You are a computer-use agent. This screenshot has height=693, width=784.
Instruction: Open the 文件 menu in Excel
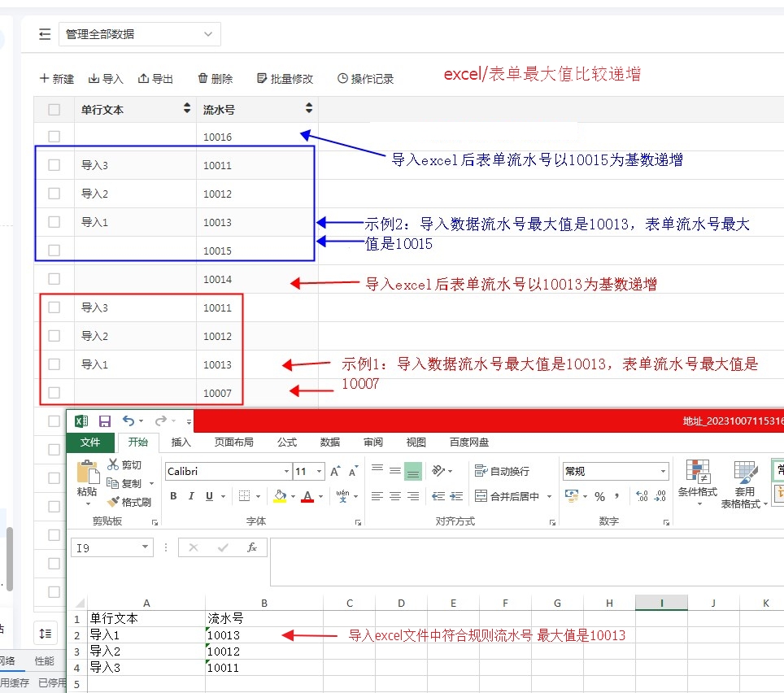(90, 442)
